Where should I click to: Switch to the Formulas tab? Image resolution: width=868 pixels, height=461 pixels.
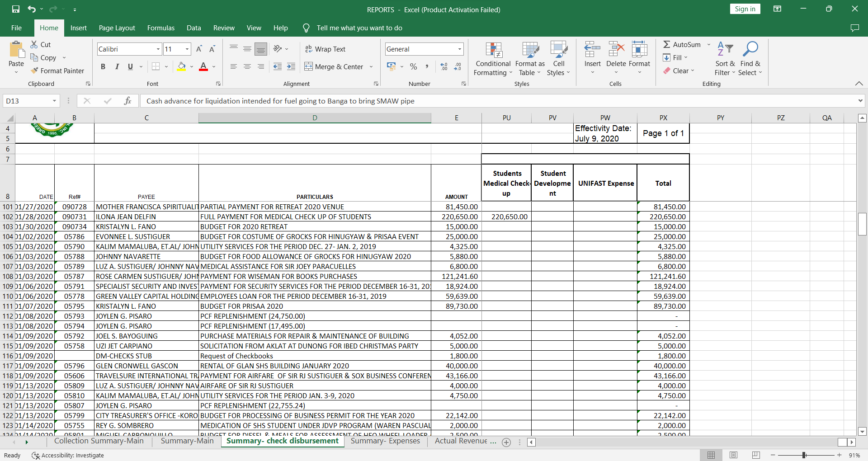tap(161, 28)
